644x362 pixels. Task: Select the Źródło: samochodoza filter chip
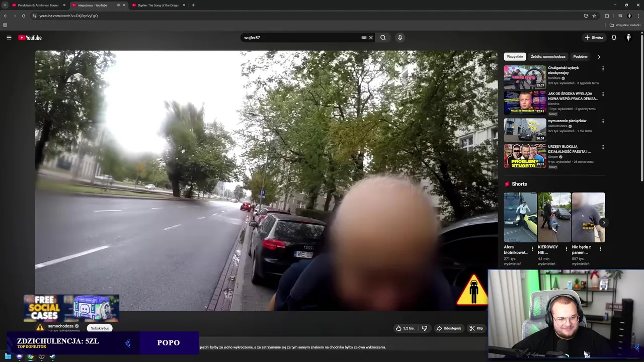(x=548, y=57)
